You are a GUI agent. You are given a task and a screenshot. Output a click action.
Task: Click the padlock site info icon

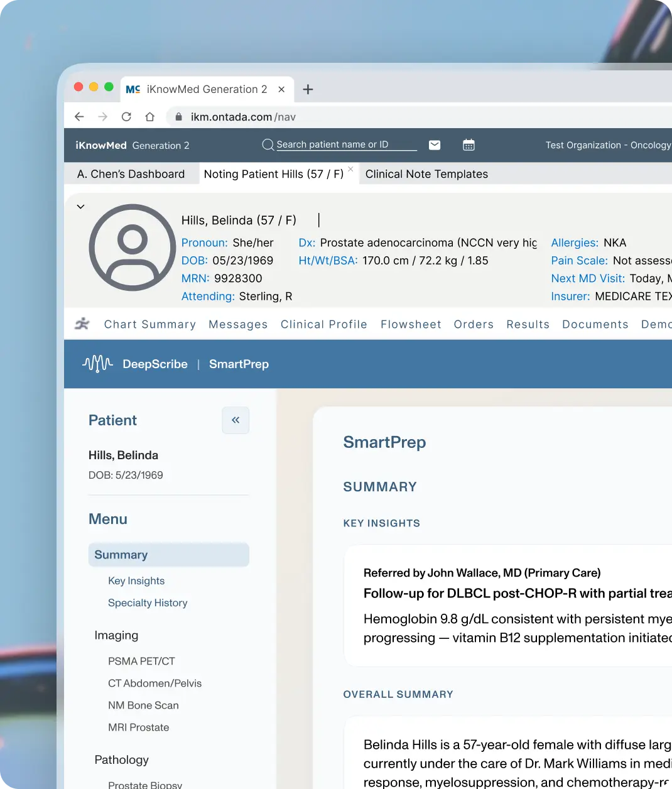click(x=178, y=117)
